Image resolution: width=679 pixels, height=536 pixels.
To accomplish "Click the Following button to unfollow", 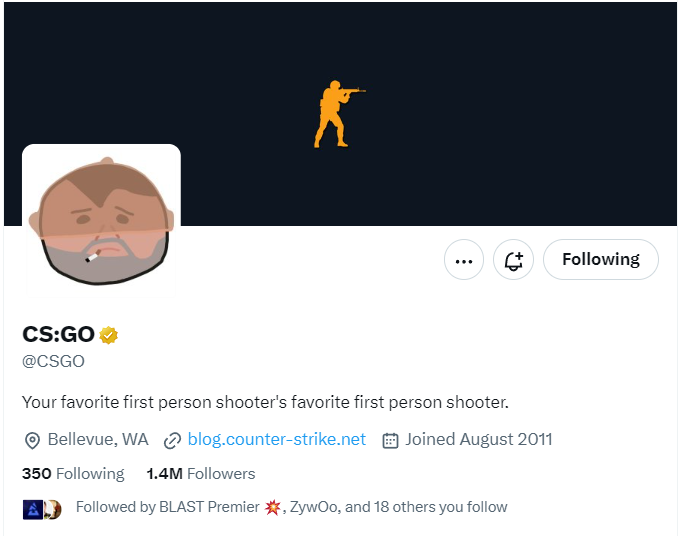I will (x=600, y=260).
